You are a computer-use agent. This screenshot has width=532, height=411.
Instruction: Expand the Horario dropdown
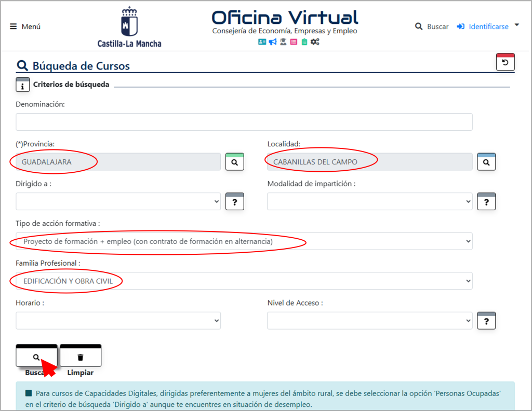click(x=118, y=321)
